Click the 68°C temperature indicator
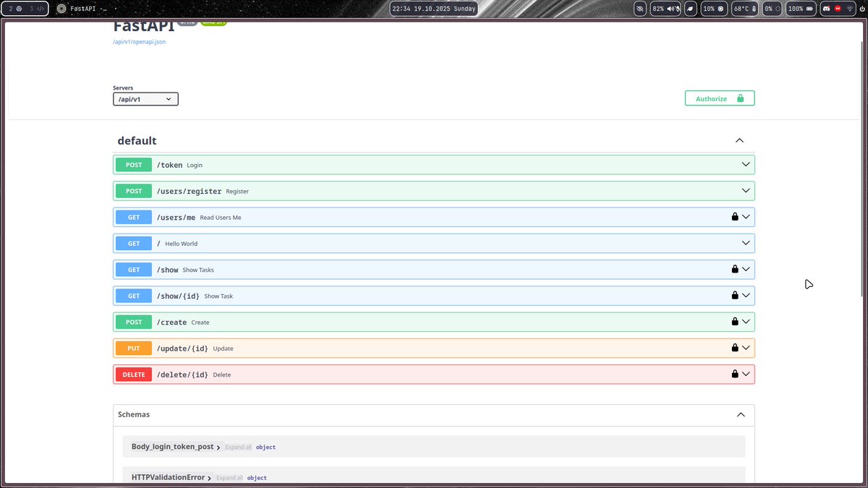The width and height of the screenshot is (868, 488). (x=744, y=9)
